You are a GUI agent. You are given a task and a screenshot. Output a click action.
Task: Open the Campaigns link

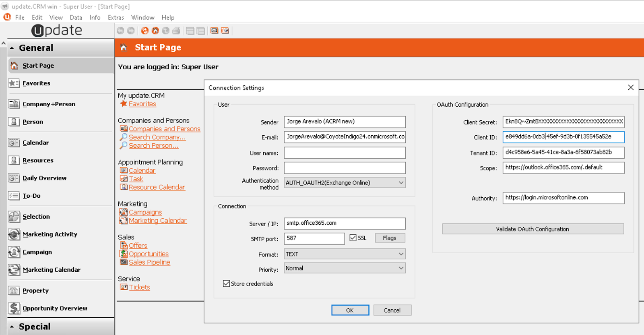point(145,212)
